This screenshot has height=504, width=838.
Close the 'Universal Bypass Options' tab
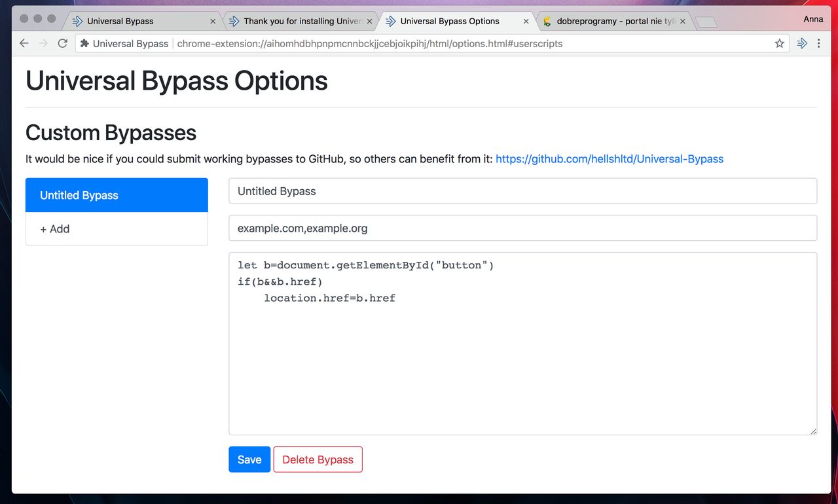tap(526, 21)
